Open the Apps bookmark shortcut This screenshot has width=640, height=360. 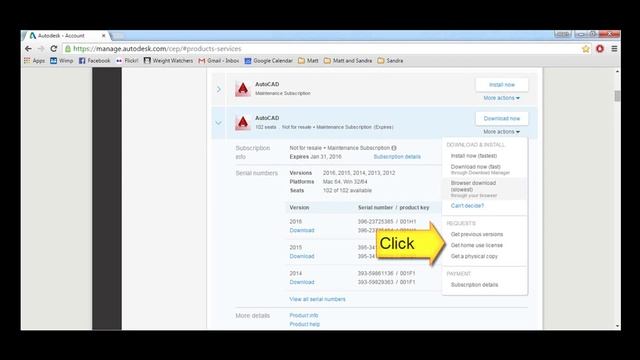tap(35, 60)
